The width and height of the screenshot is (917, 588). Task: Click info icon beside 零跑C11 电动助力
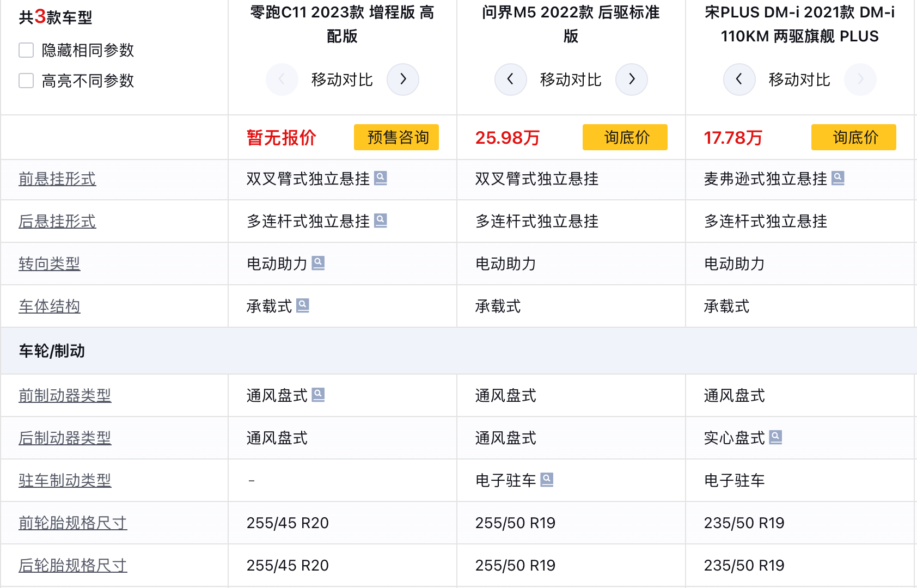pos(319,263)
